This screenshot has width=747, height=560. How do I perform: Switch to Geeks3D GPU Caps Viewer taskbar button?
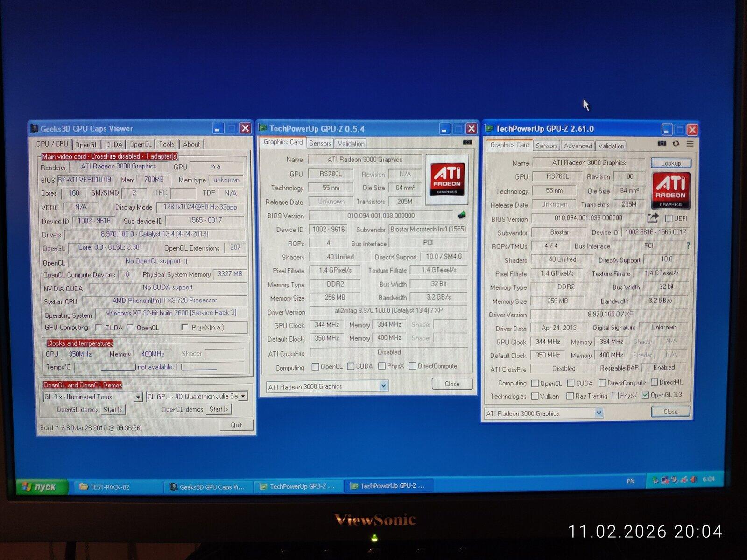pyautogui.click(x=209, y=487)
